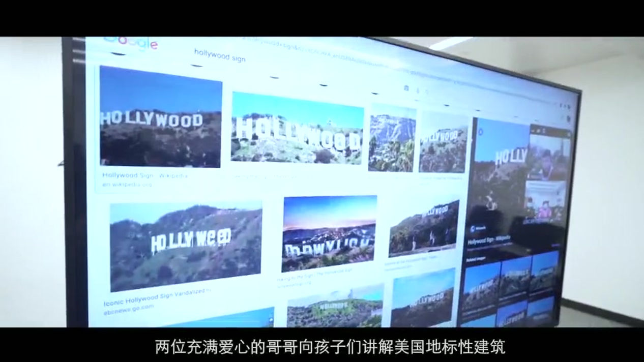Open the Wikipedia Hollywood Sign image result

160,117
